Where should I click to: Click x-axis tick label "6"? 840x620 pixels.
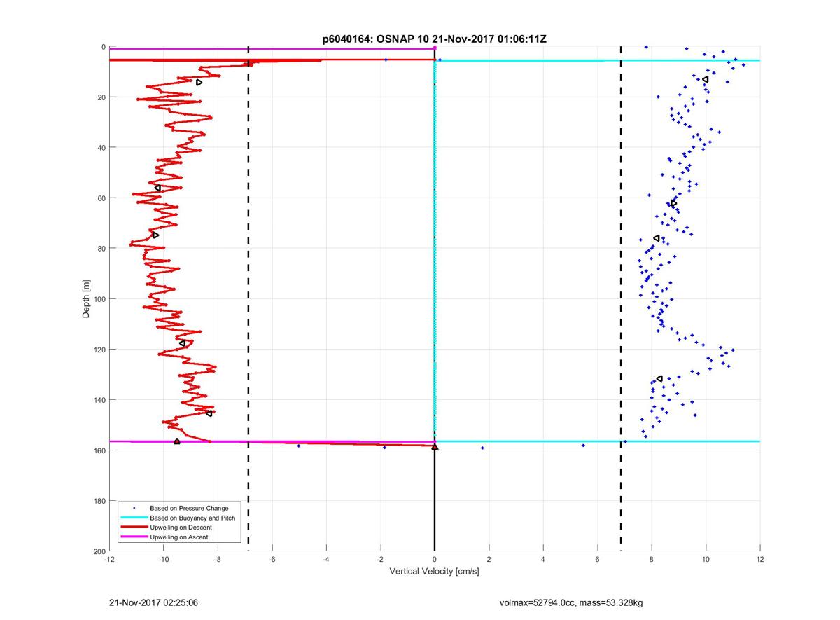point(597,560)
